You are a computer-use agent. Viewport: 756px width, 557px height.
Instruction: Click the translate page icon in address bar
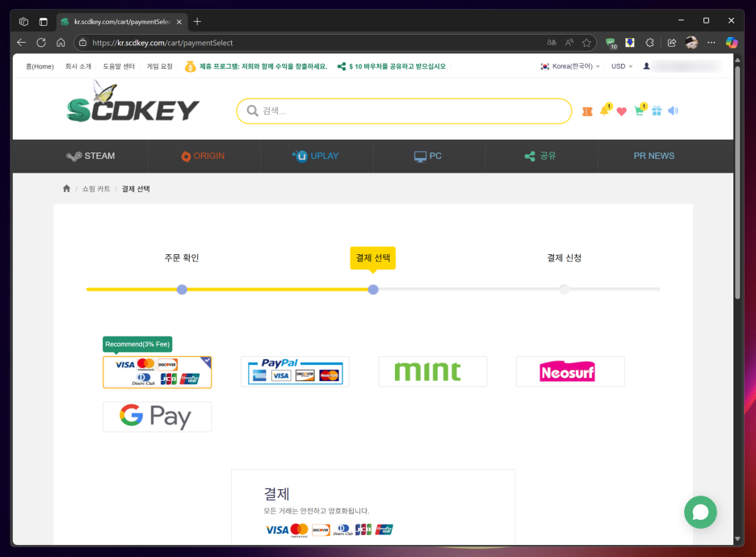click(x=552, y=43)
